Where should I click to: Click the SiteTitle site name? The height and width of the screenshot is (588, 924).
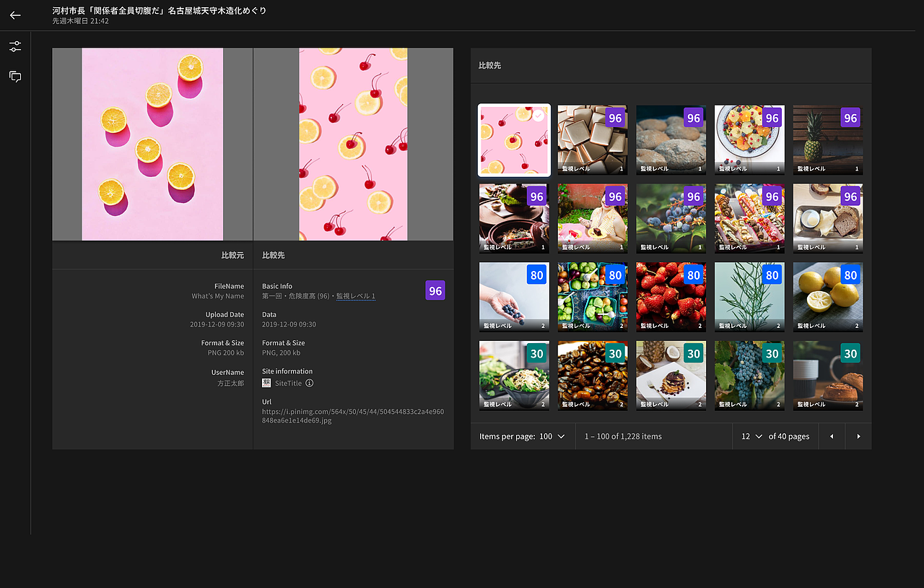coord(288,383)
